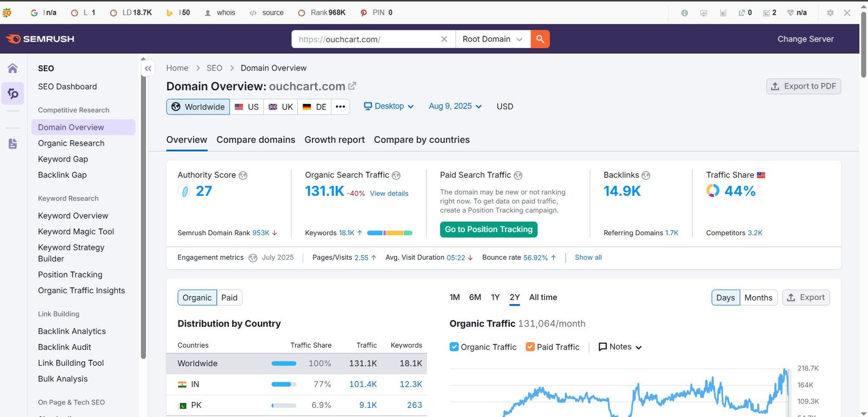Toggle the Paid Traffic checkbox
This screenshot has width=868, height=417.
(530, 347)
